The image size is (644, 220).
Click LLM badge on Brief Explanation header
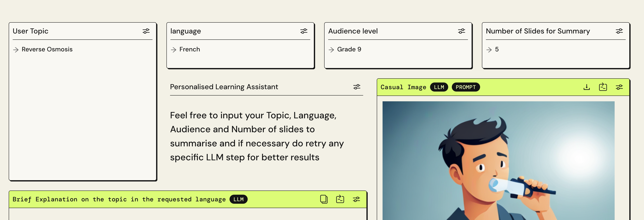tap(238, 199)
